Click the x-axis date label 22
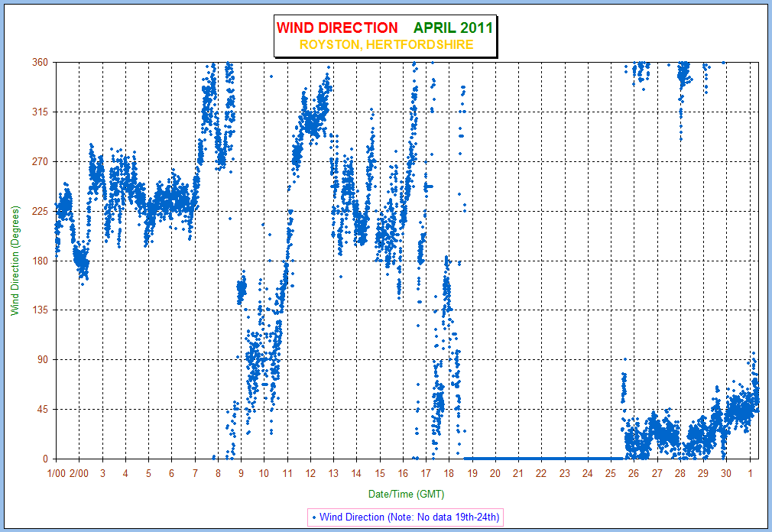Image resolution: width=772 pixels, height=532 pixels. tap(541, 473)
